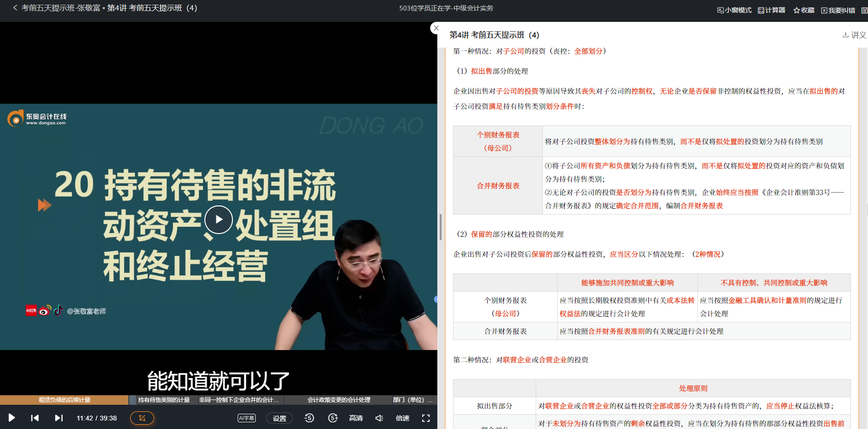Viewport: 868px width, 429px height.
Task: Seek within the video progress bar
Action: (x=218, y=400)
